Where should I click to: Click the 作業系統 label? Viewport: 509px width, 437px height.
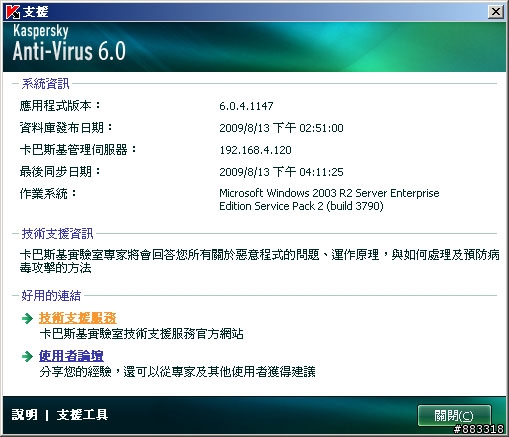pyautogui.click(x=48, y=193)
